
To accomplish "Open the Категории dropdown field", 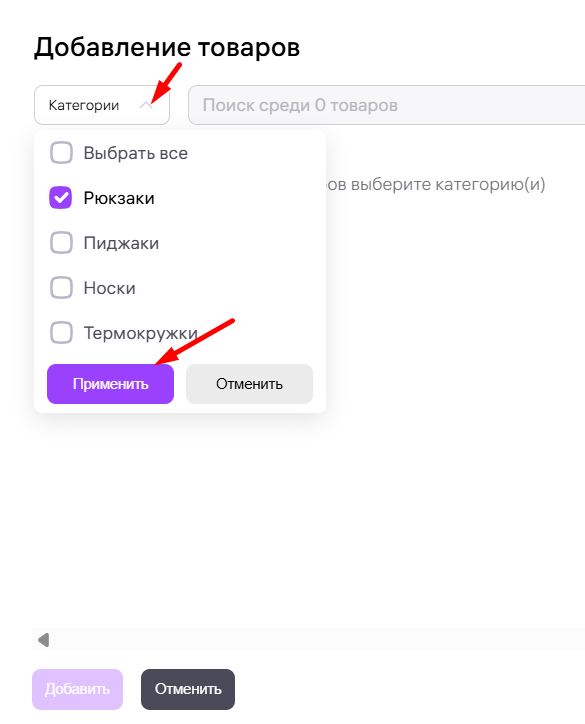I will [x=102, y=105].
